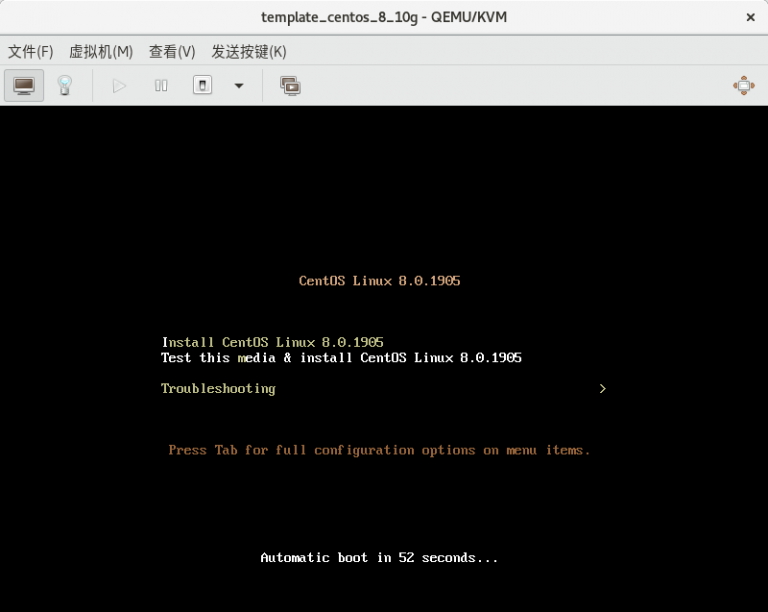Open shutdown options dropdown arrow
The width and height of the screenshot is (768, 612).
click(x=239, y=86)
